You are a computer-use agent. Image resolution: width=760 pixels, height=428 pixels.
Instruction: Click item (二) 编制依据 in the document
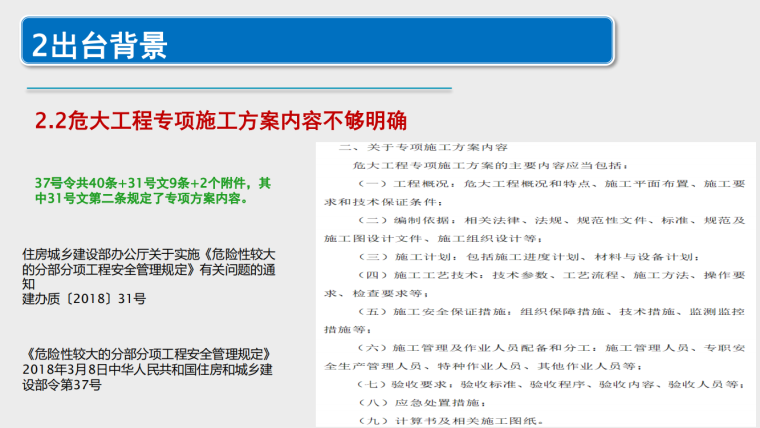[x=540, y=220]
